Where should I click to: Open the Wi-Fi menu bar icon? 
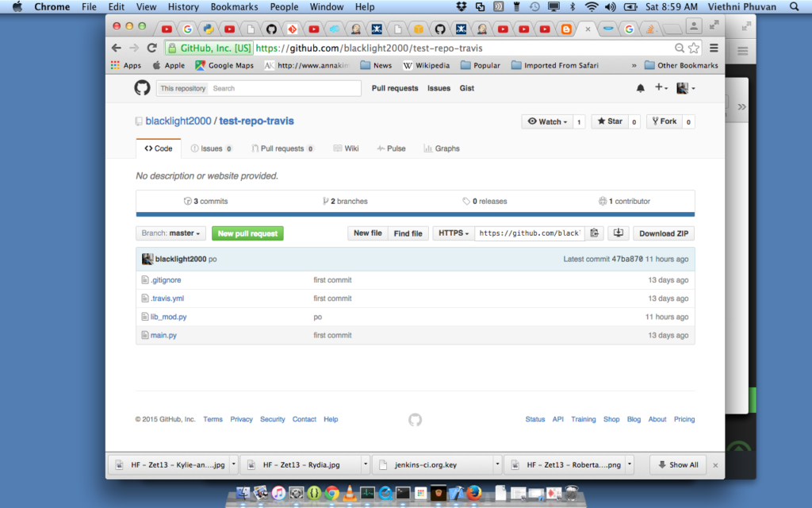pyautogui.click(x=591, y=6)
